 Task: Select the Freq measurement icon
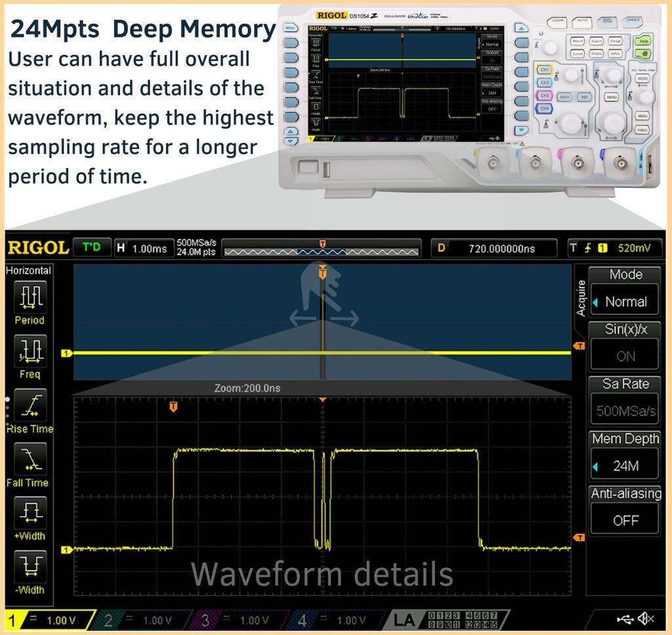[30, 351]
